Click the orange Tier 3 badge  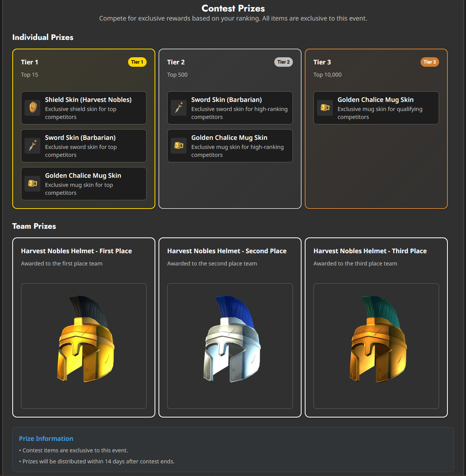tap(430, 62)
